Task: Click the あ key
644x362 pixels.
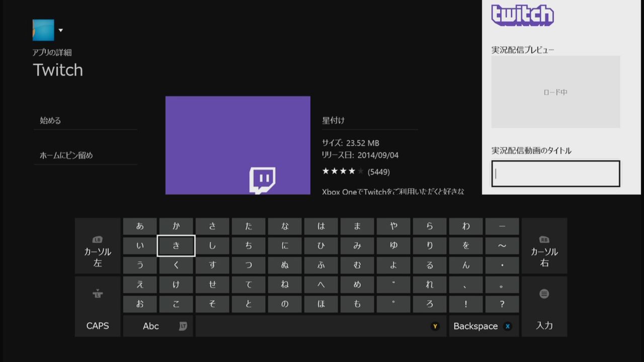Action: coord(140,226)
